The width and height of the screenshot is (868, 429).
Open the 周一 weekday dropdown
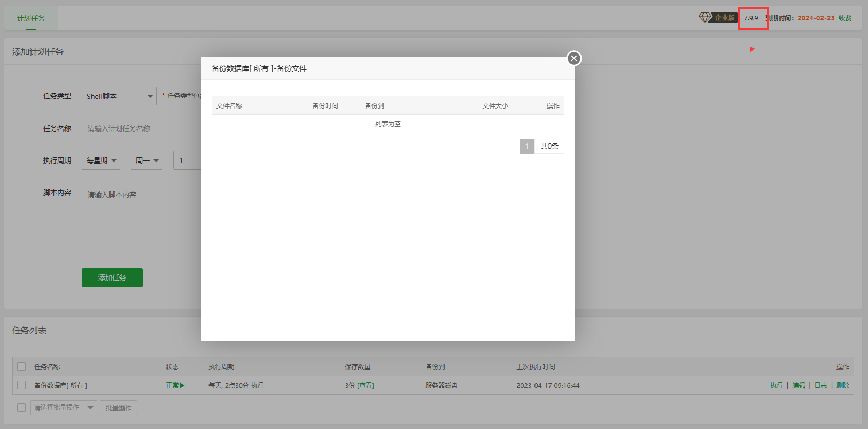[x=146, y=160]
